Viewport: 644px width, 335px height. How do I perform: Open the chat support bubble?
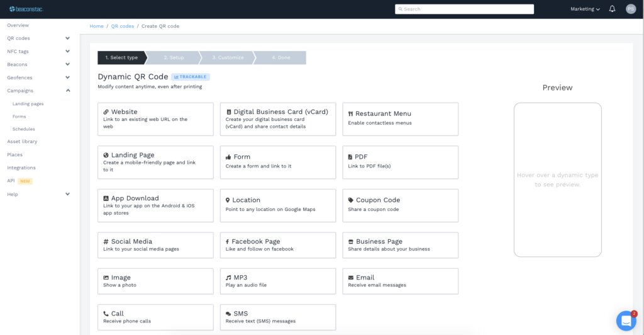point(626,321)
